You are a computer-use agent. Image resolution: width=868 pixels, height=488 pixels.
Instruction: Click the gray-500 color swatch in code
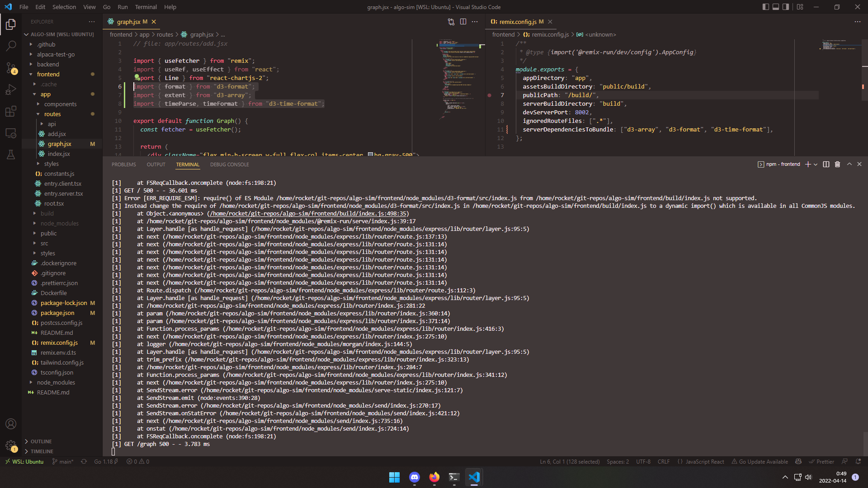click(371, 155)
